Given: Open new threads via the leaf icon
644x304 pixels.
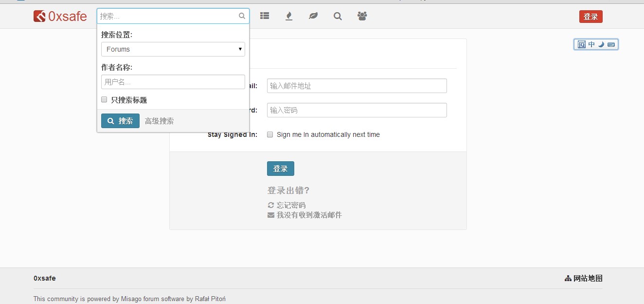Looking at the screenshot, I should point(313,16).
